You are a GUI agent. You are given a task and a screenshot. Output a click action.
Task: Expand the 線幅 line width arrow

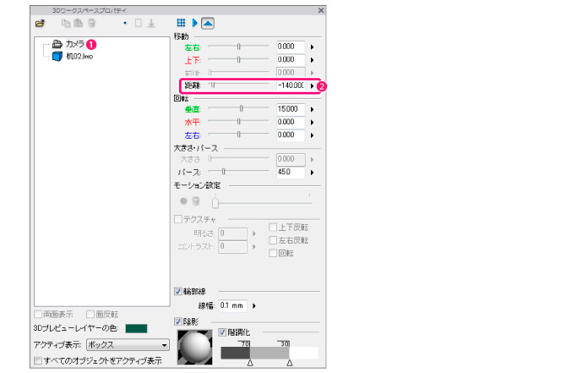coord(254,305)
